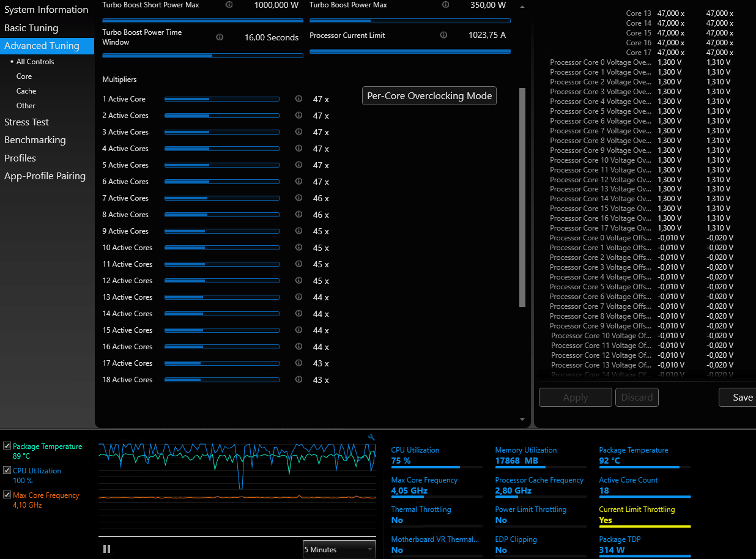Click Per-Core Overclocking Mode button
Screen dimensions: 756x559
point(429,95)
